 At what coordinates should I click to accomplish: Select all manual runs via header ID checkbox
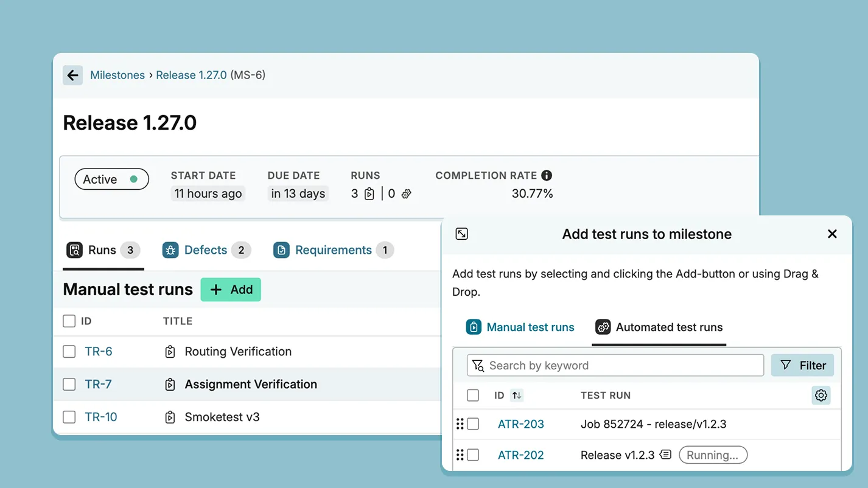click(69, 321)
